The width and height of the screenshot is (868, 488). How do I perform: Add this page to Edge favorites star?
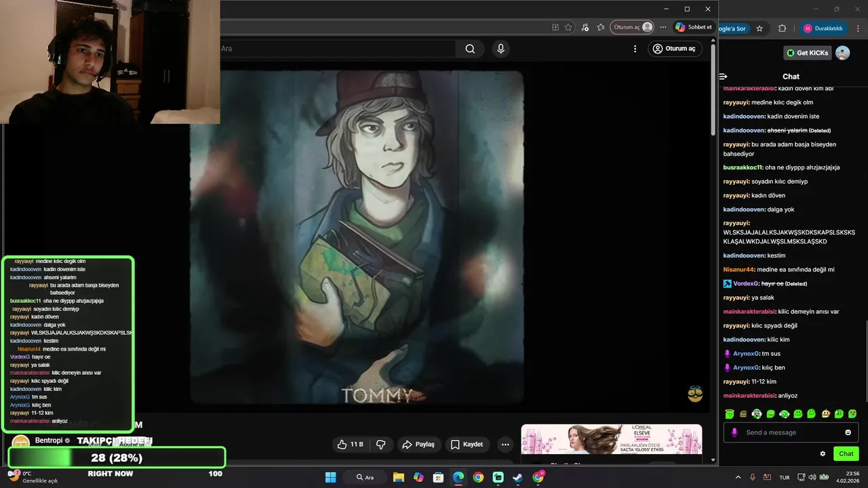click(568, 27)
